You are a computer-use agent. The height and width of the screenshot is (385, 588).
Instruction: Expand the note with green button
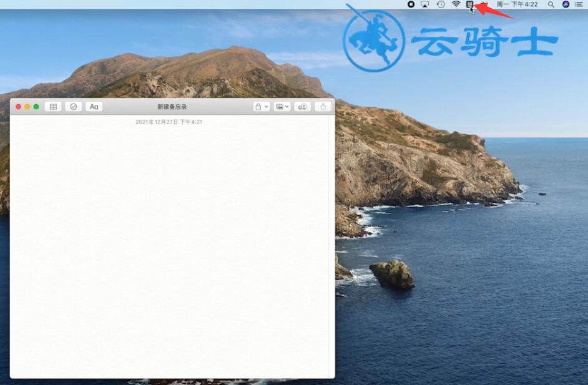[36, 107]
